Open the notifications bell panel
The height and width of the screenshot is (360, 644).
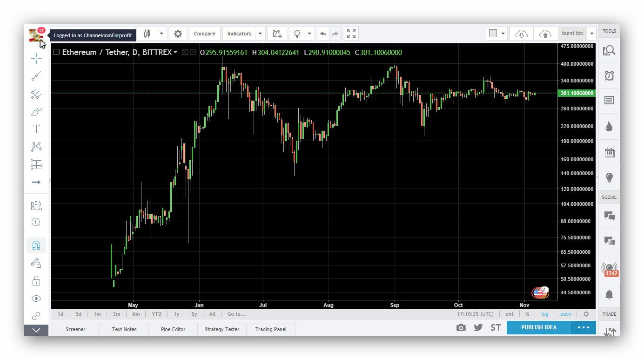pos(609,294)
